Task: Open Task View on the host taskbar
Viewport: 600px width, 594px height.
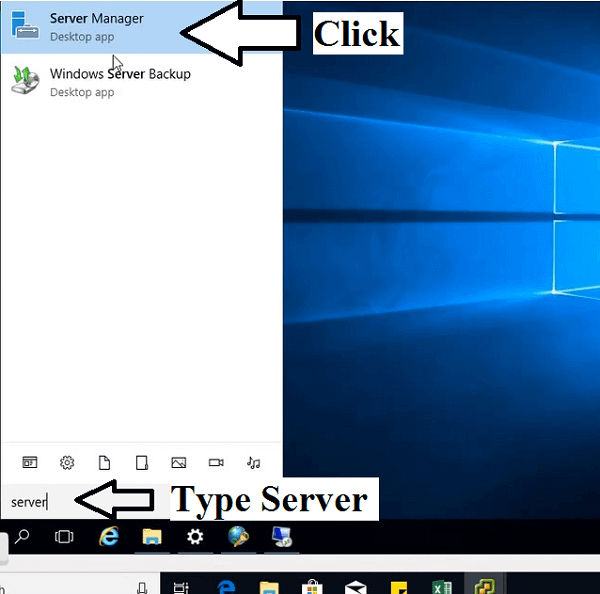Action: point(181,587)
